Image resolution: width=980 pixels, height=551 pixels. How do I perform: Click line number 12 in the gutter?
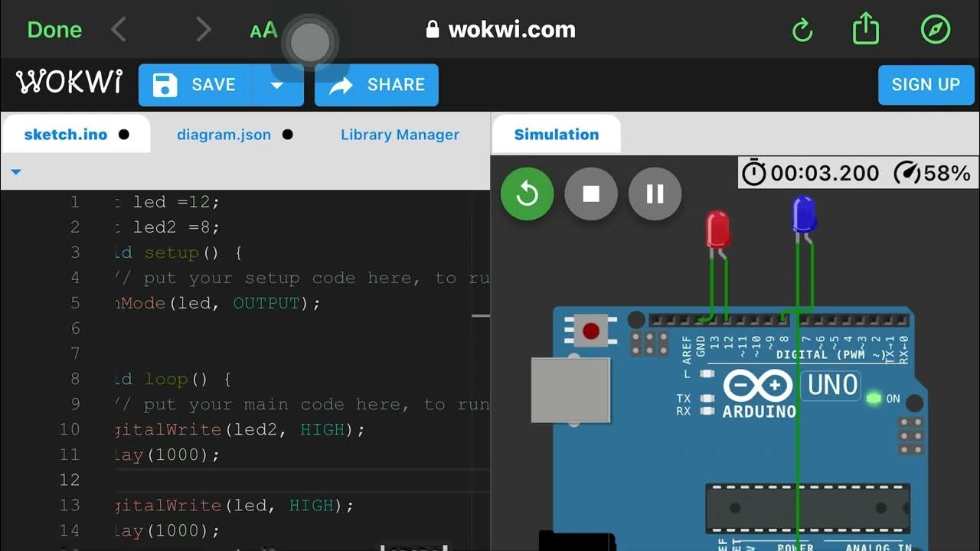(x=70, y=480)
